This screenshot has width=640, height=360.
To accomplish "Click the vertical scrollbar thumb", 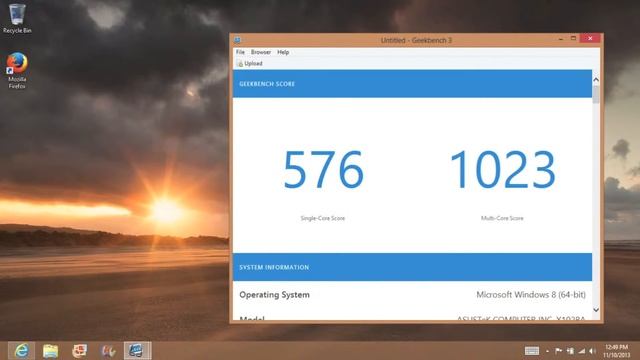I will (x=596, y=94).
